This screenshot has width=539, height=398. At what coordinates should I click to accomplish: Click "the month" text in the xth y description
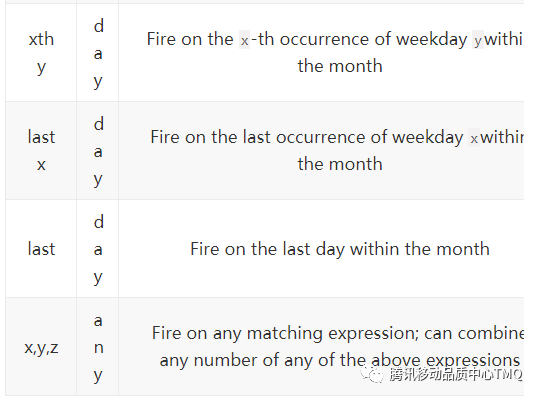(x=340, y=66)
